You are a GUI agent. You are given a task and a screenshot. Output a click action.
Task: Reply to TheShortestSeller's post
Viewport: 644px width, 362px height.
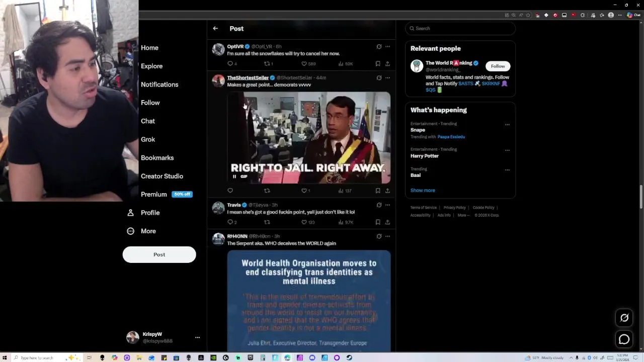pyautogui.click(x=230, y=191)
